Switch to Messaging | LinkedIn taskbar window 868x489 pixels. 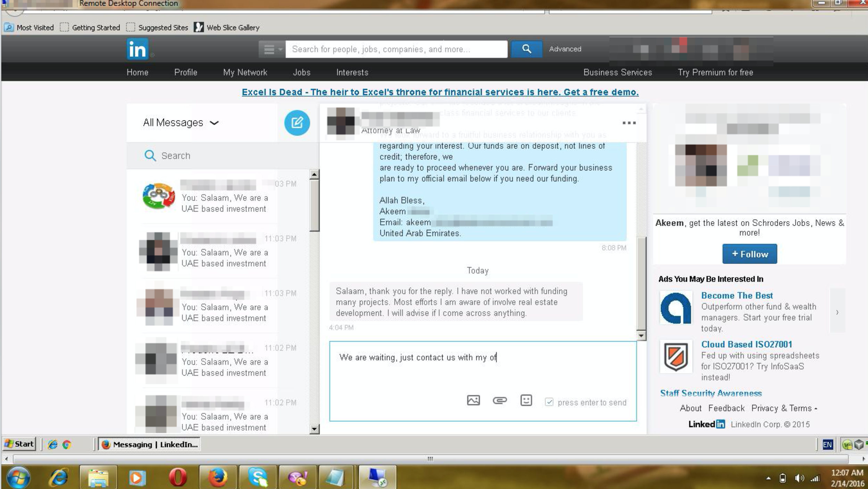pos(149,444)
